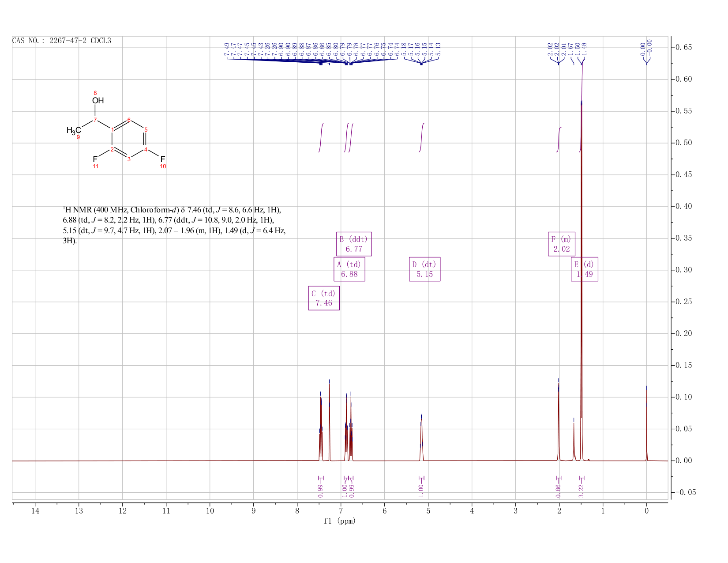Click the TMS peak at 0 ppm
Screen dimensions: 728x563
(x=646, y=423)
